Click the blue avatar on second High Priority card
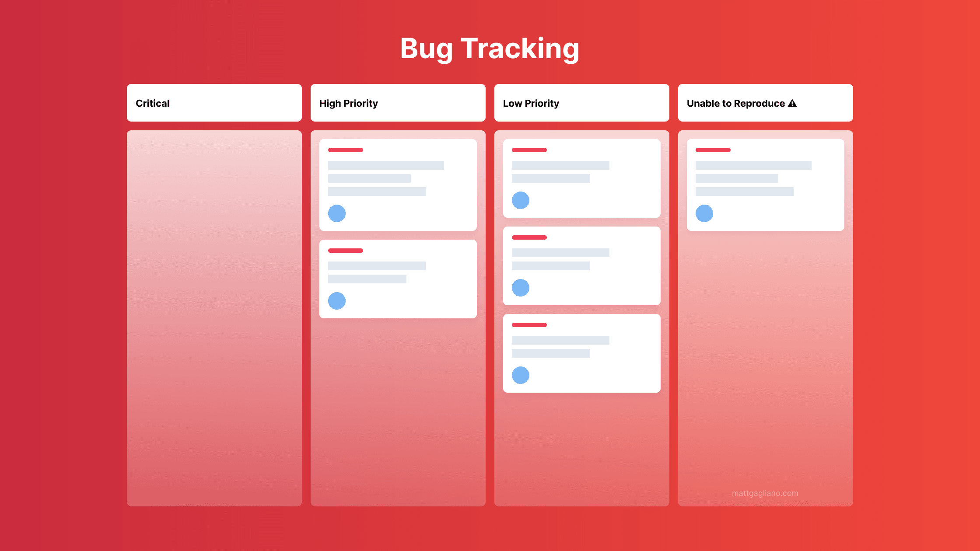This screenshot has width=980, height=551. coord(336,301)
